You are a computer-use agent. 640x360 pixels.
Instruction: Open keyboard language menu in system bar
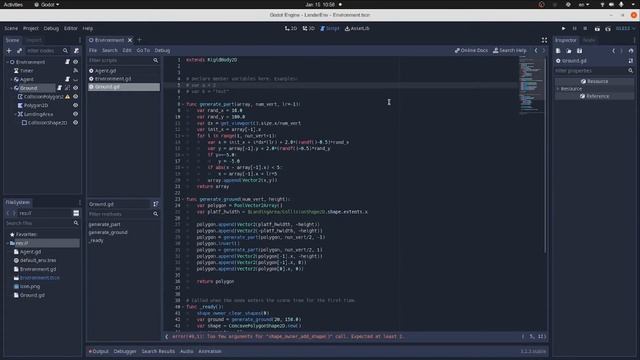(584, 4)
